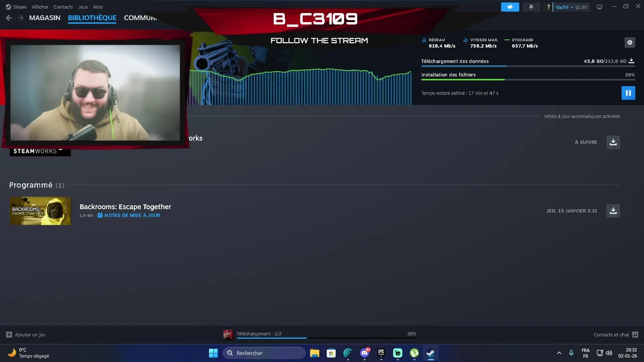Open FRA language switcher in tray
This screenshot has width=644, height=362.
point(586,353)
